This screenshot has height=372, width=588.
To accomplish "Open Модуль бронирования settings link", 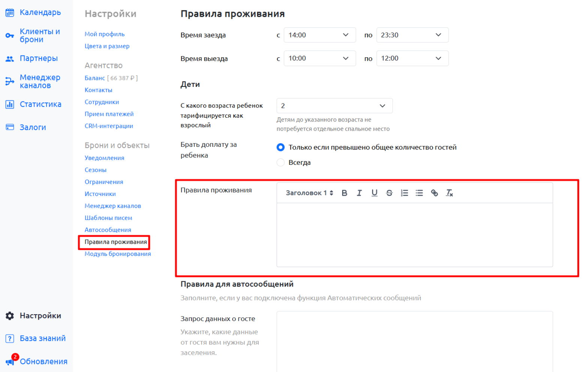I will coord(118,254).
